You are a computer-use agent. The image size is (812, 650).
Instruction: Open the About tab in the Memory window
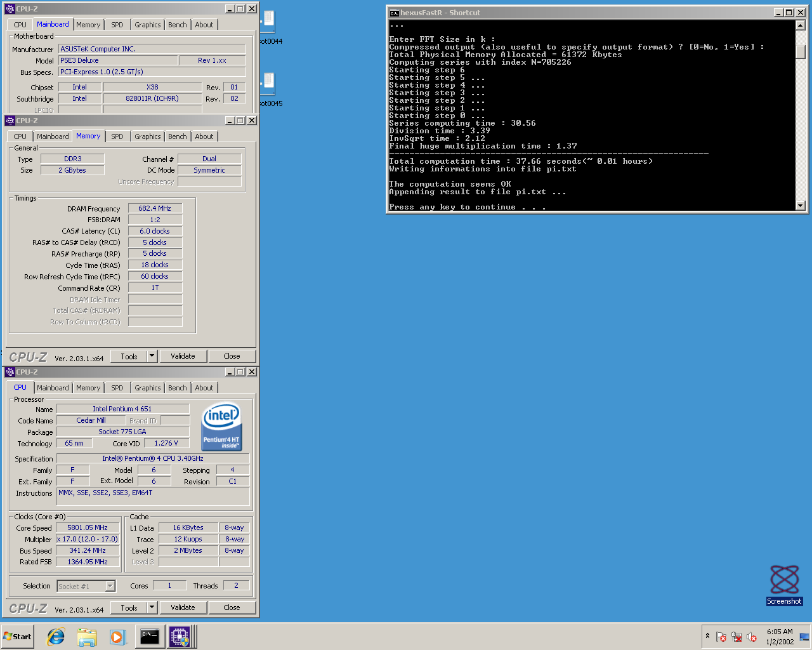pyautogui.click(x=204, y=136)
